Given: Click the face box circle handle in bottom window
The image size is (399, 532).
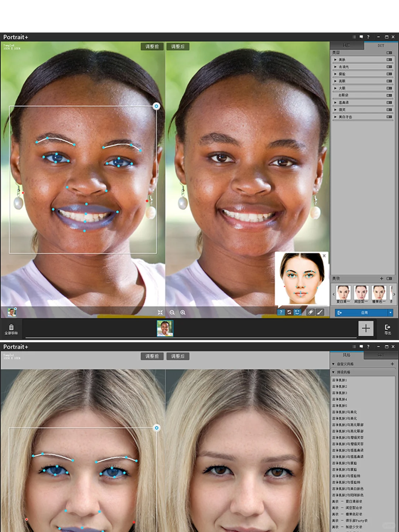Looking at the screenshot, I should coord(157,428).
